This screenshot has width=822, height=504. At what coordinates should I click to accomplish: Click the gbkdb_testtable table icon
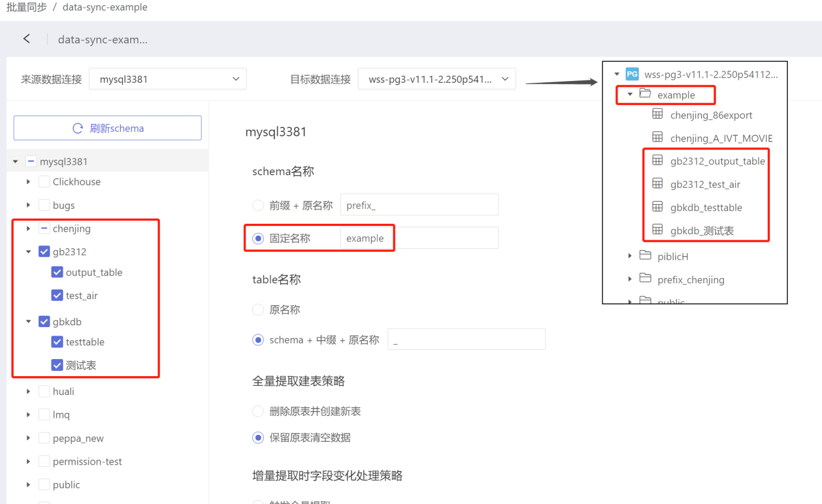coord(658,207)
